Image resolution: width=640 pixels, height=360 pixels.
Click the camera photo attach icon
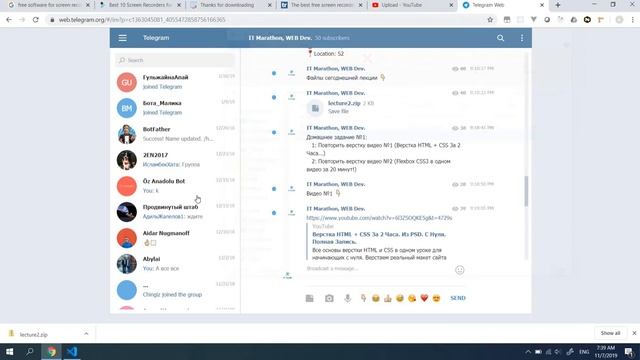click(329, 298)
